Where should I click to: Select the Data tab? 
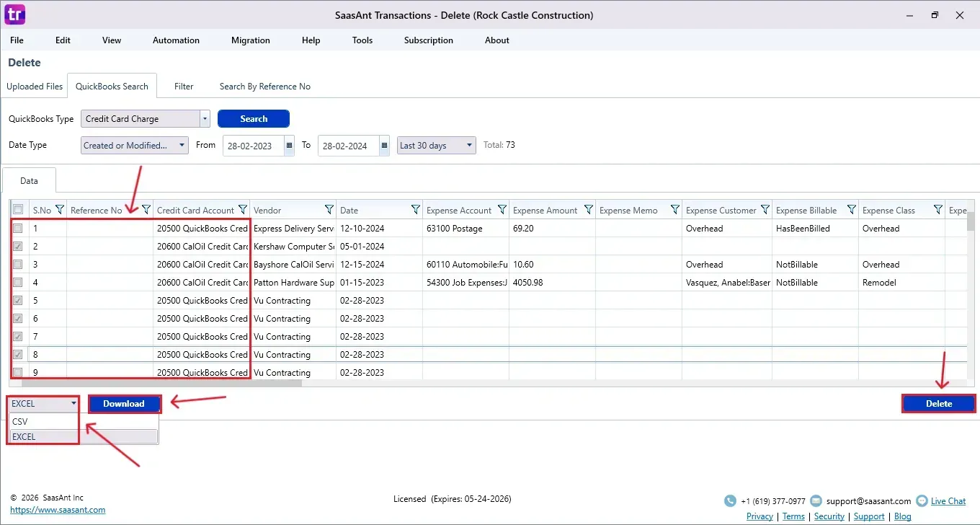pyautogui.click(x=29, y=181)
